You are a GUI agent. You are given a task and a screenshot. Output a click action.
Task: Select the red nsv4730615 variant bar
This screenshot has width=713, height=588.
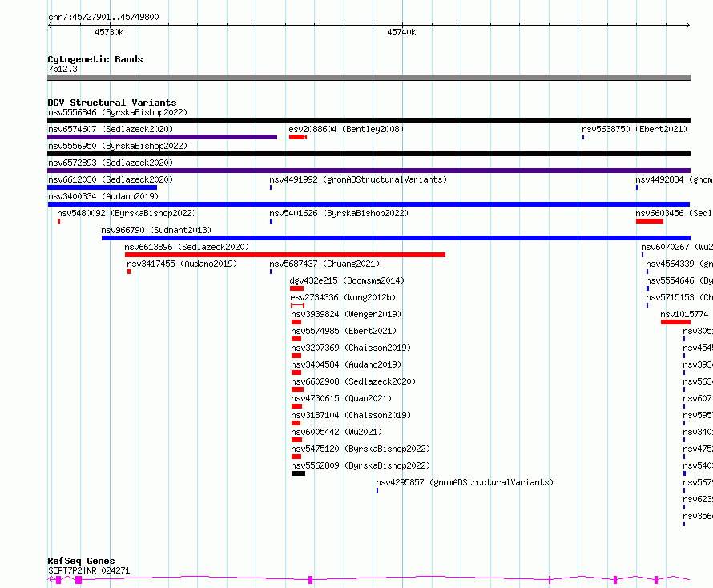[296, 406]
